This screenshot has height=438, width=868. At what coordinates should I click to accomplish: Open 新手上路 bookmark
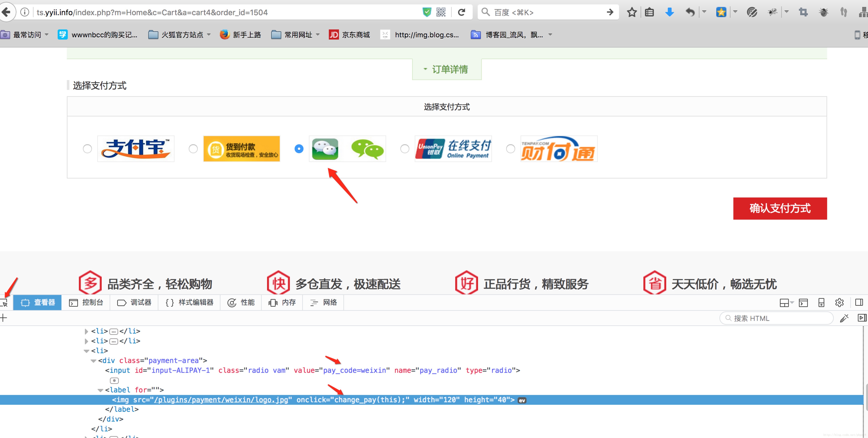(x=240, y=35)
